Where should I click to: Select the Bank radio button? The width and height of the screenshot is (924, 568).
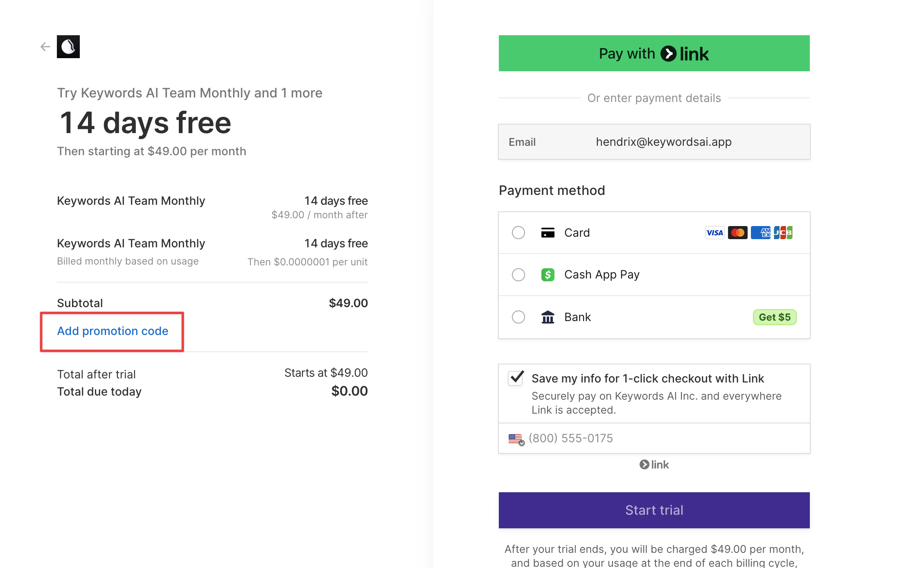pyautogui.click(x=518, y=317)
